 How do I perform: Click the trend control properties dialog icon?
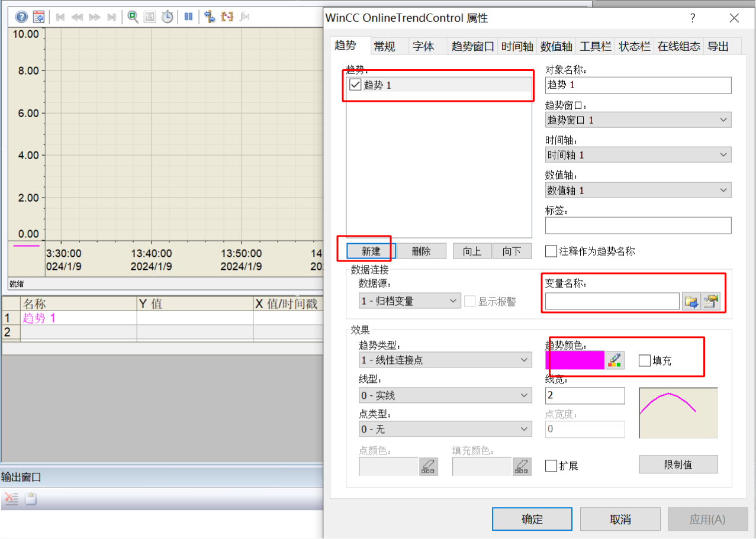click(x=38, y=17)
